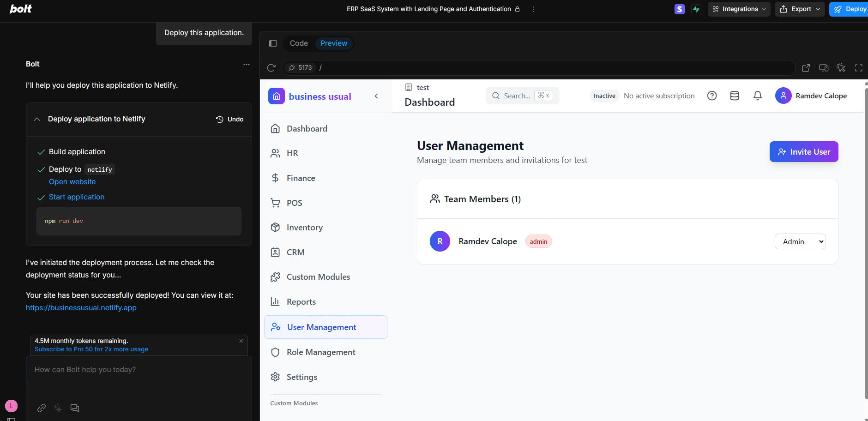Collapse the Deploy application to Netlify section
Viewport: 868px width, 421px height.
[x=37, y=119]
